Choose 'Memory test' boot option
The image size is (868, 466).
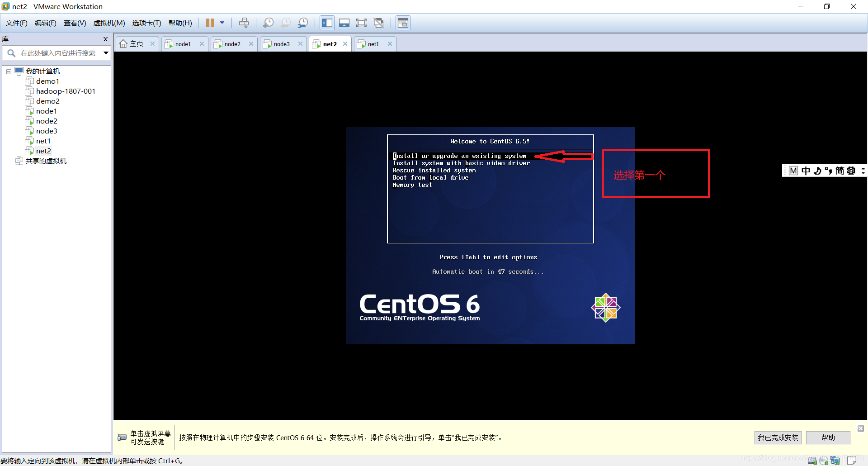click(x=412, y=185)
